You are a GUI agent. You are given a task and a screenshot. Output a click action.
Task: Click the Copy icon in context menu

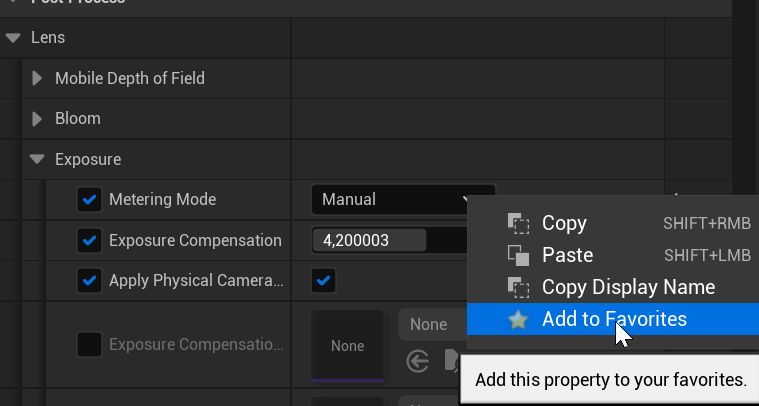[x=518, y=223]
